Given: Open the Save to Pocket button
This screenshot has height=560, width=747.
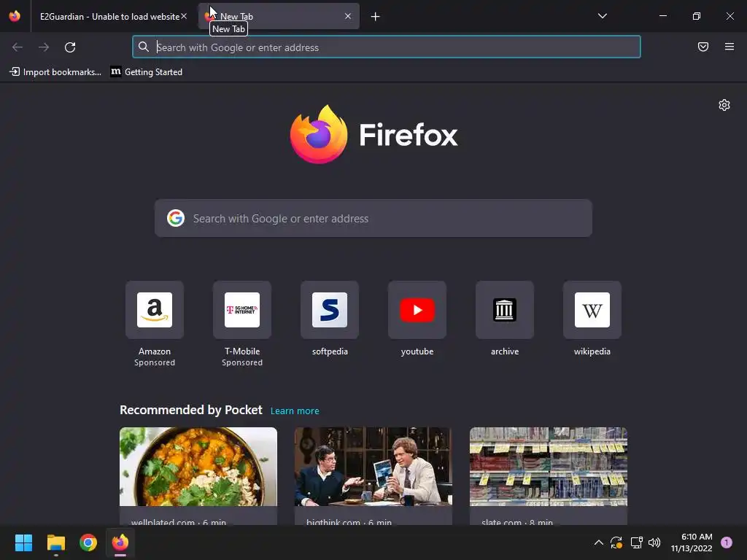Looking at the screenshot, I should 703,47.
